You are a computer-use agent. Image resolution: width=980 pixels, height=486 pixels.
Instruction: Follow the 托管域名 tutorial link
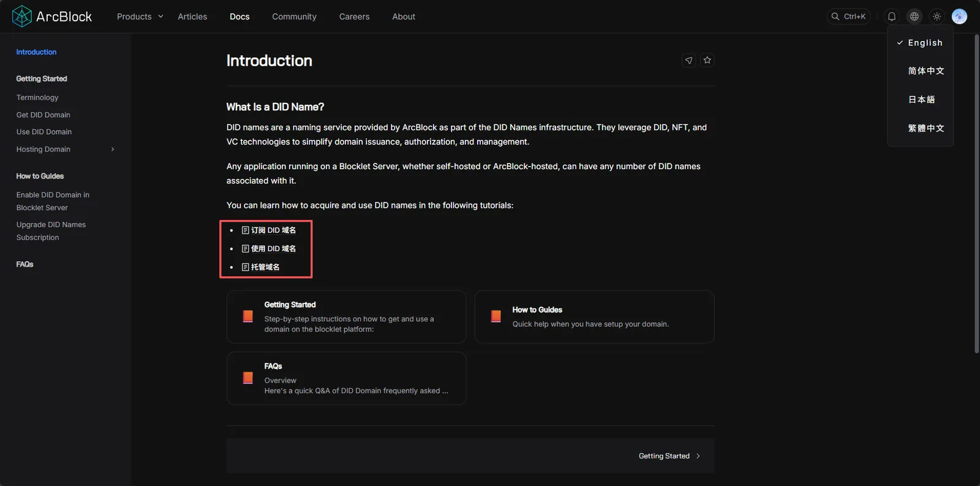(265, 267)
